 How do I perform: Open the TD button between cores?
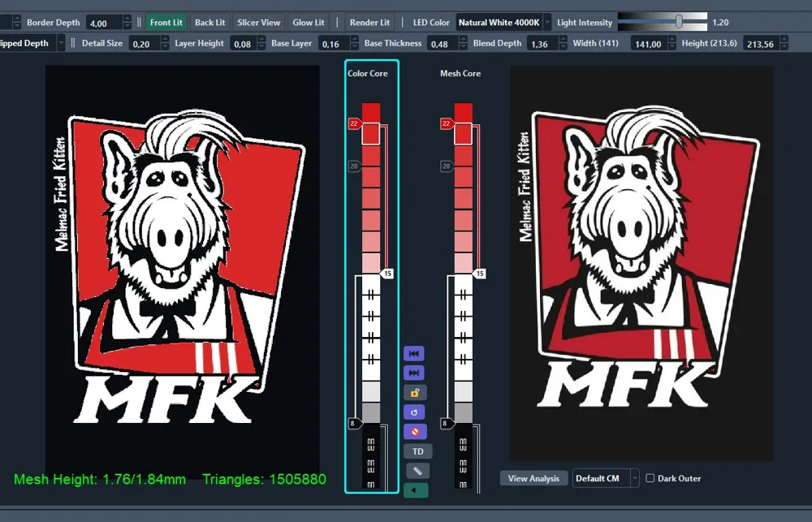(x=417, y=451)
